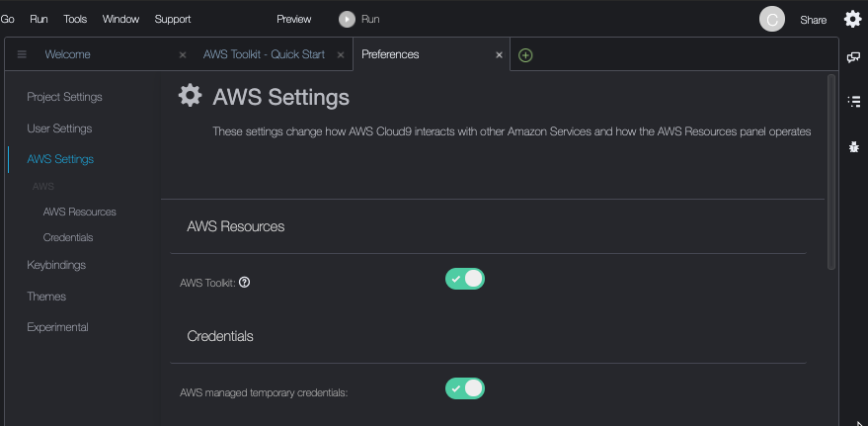The width and height of the screenshot is (868, 426).
Task: Open the Collaborate chat panel icon
Action: pyautogui.click(x=853, y=57)
